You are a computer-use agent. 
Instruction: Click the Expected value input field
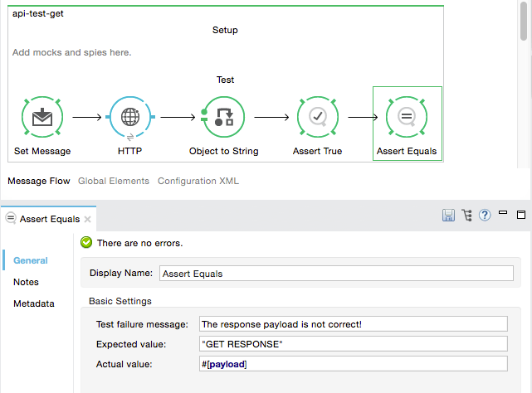(x=352, y=344)
